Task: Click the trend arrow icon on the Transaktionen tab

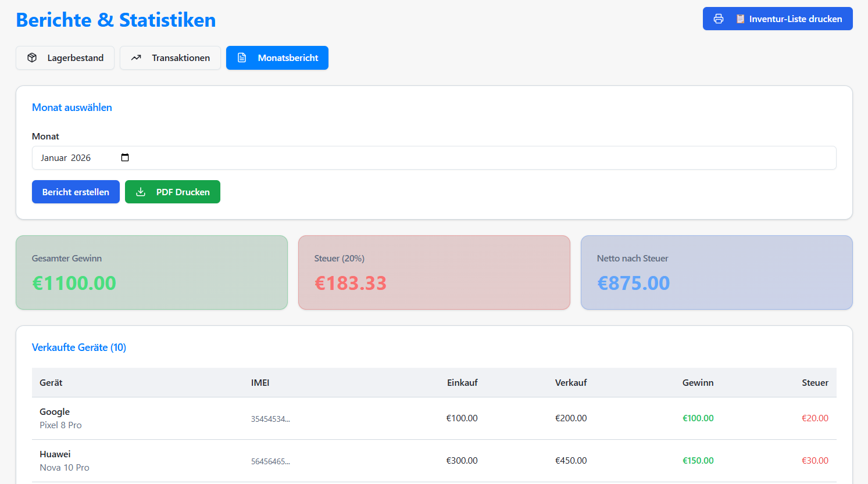Action: click(x=136, y=58)
